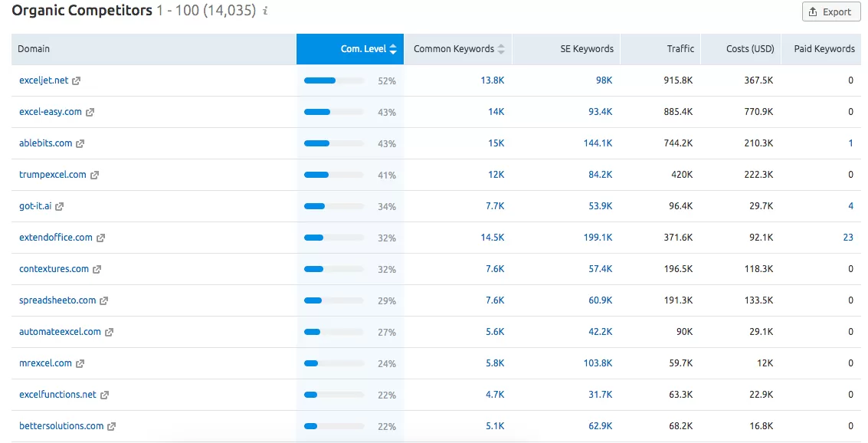
Task: Click the info icon beside Organic Competitors
Action: tap(266, 11)
